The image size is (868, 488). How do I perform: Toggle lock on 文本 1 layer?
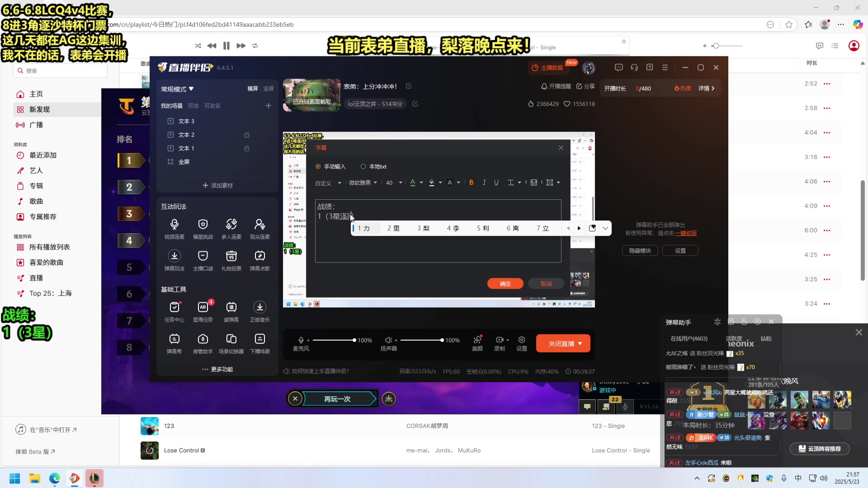pyautogui.click(x=247, y=149)
